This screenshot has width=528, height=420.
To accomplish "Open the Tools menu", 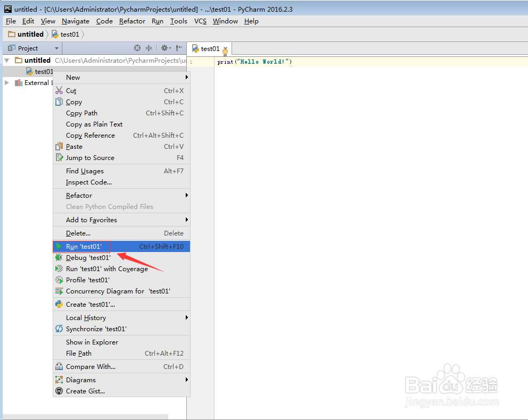I will [178, 21].
